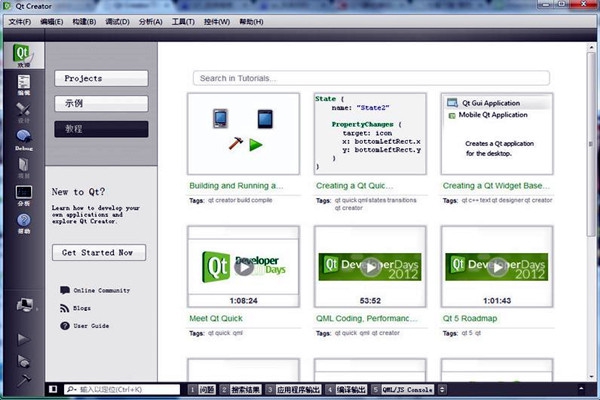Switch to Edit mode in sidebar
600x400 pixels.
point(23,85)
